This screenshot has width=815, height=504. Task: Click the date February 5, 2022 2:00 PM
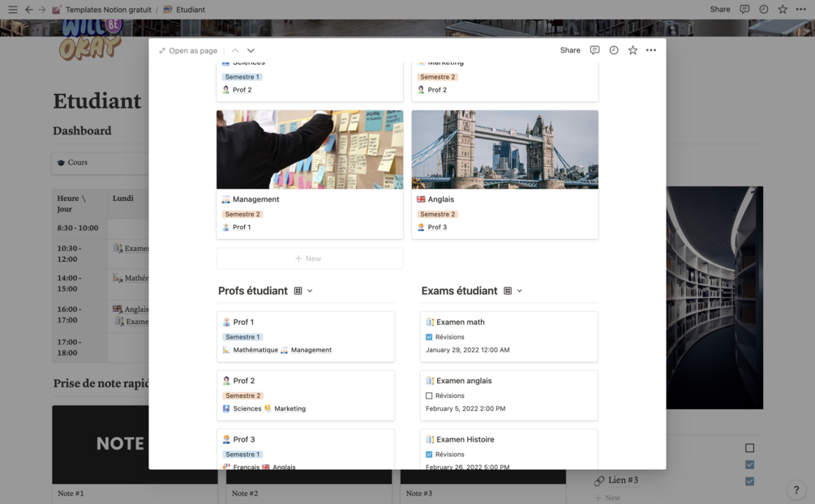[x=465, y=409]
